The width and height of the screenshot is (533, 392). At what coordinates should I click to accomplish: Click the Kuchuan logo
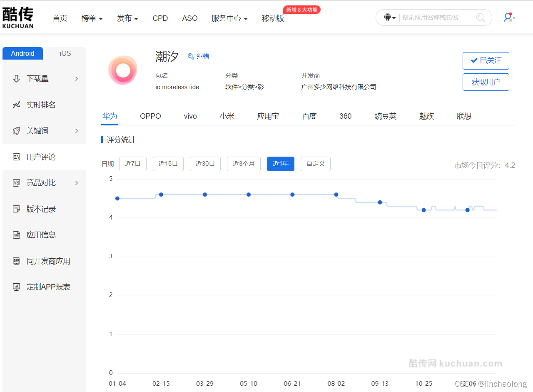click(x=18, y=17)
